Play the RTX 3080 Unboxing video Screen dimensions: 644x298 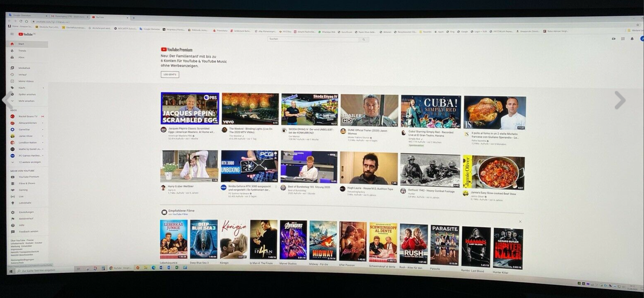click(x=250, y=166)
